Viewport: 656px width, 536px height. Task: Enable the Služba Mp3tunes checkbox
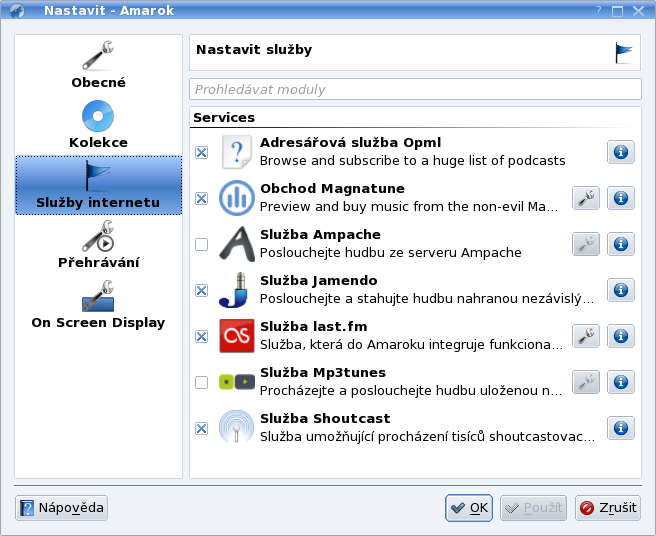tap(202, 382)
